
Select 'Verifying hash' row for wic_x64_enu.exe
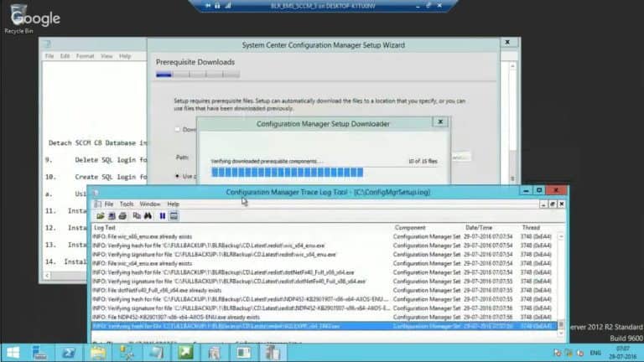coord(324,246)
